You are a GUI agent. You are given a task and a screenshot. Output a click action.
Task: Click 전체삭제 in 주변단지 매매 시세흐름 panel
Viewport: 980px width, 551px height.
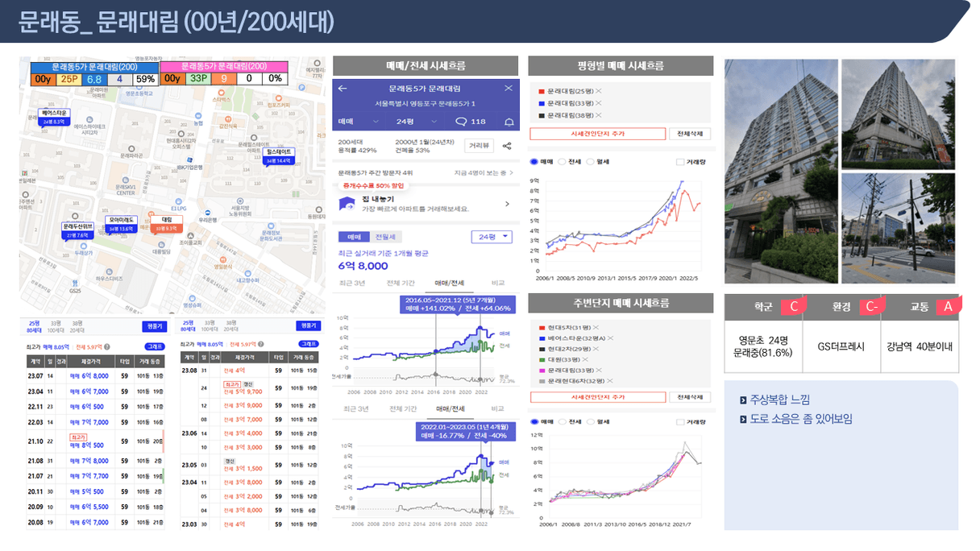(690, 397)
